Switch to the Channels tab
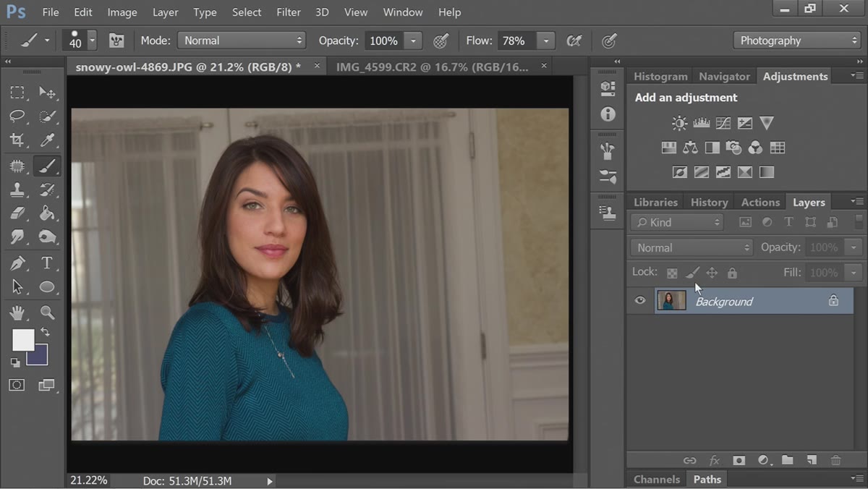 tap(657, 480)
